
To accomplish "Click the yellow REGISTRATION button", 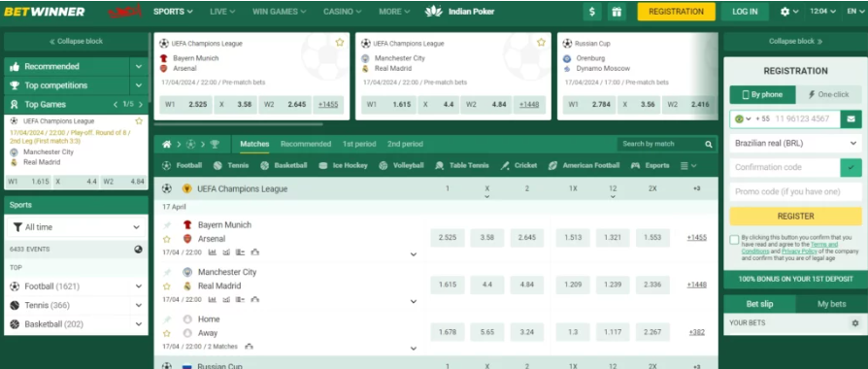I will pyautogui.click(x=676, y=12).
